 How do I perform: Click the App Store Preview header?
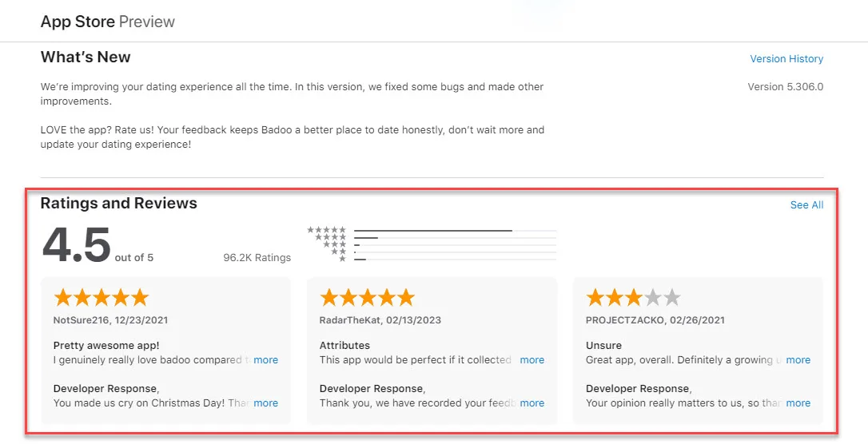tap(108, 22)
